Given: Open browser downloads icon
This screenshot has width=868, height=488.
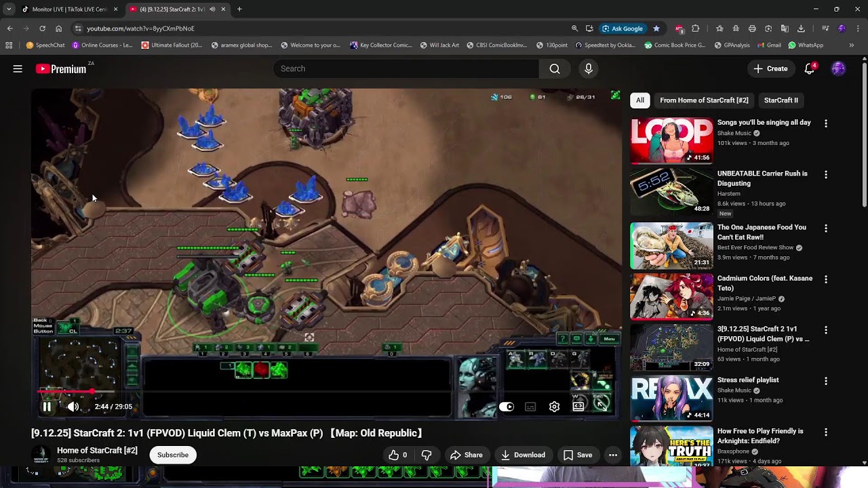Looking at the screenshot, I should pos(801,28).
